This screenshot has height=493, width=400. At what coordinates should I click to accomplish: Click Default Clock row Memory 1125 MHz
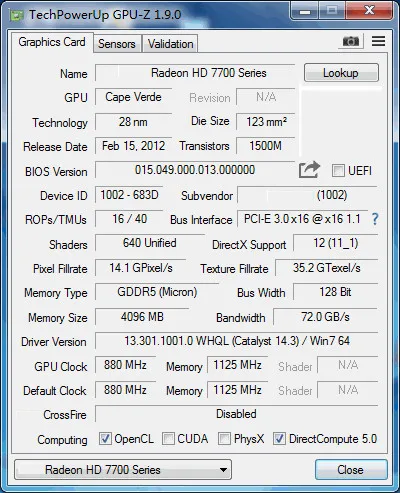coord(237,390)
